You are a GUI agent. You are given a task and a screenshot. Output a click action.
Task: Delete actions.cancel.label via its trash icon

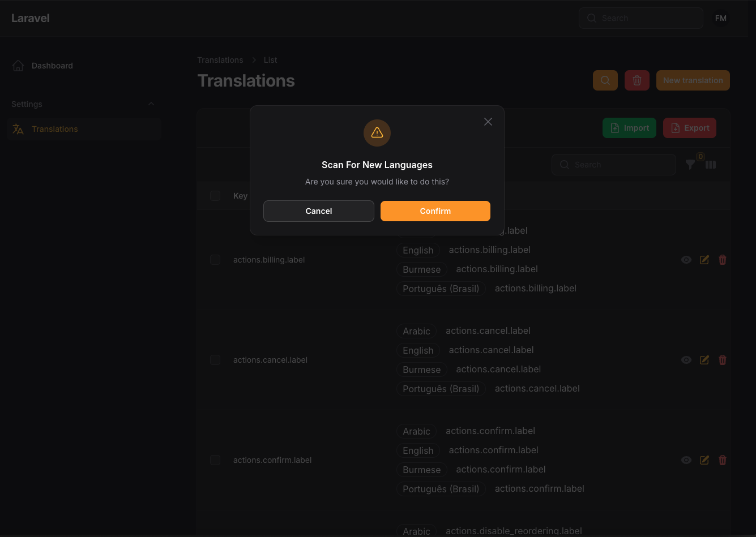(x=722, y=360)
